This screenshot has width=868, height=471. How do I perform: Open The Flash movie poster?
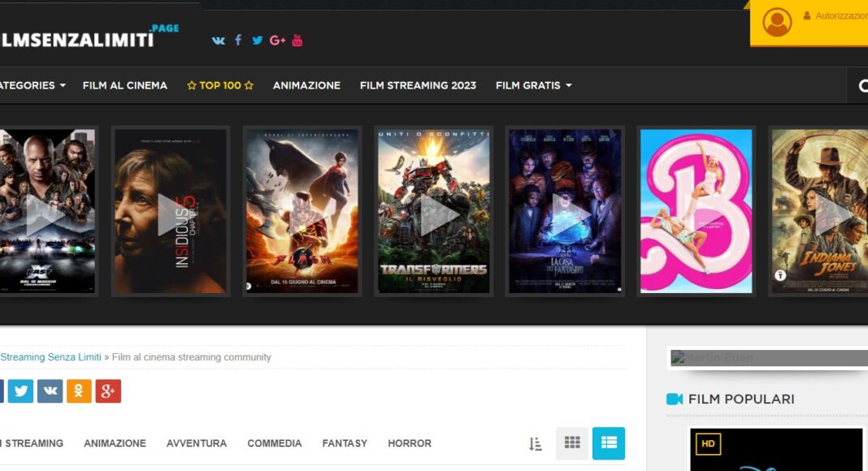[302, 211]
